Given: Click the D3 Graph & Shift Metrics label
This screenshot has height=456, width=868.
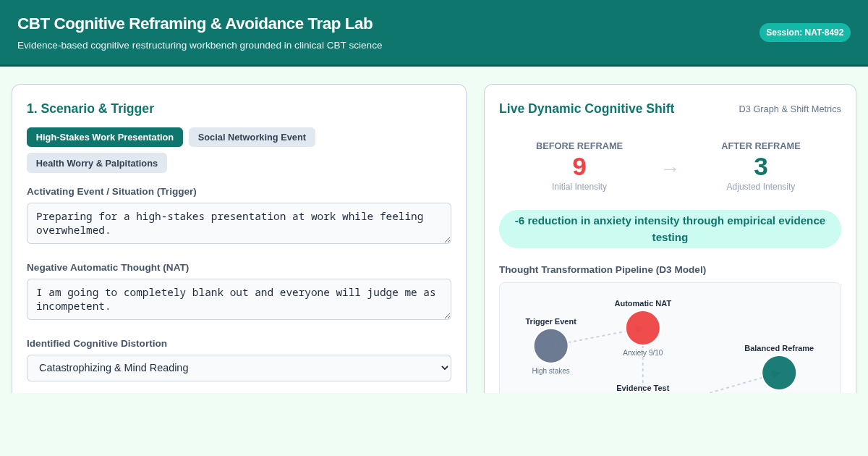Looking at the screenshot, I should (790, 109).
